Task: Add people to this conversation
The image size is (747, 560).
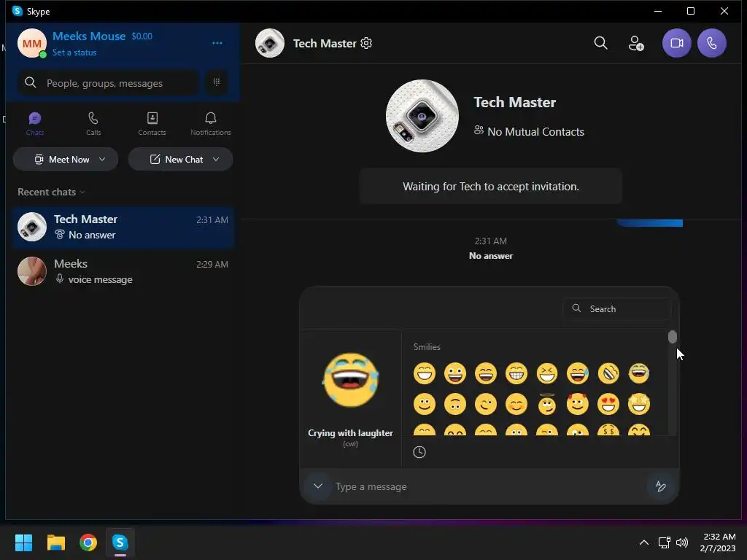Action: click(636, 43)
